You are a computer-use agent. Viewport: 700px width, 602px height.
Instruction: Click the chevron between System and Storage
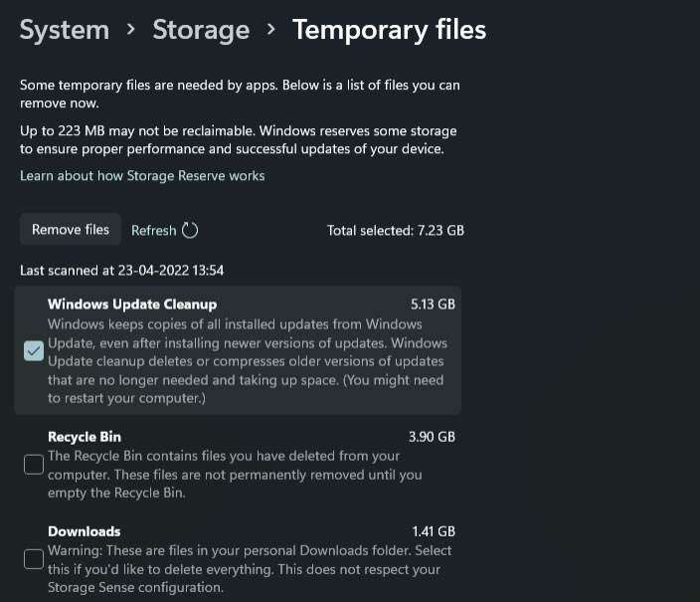[131, 30]
